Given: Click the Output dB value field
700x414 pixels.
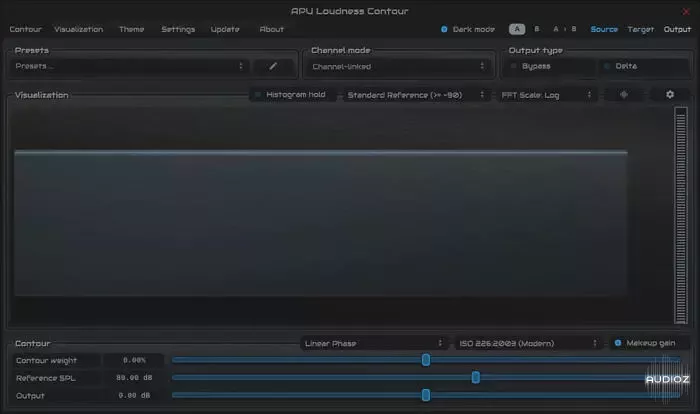Looking at the screenshot, I should click(134, 396).
